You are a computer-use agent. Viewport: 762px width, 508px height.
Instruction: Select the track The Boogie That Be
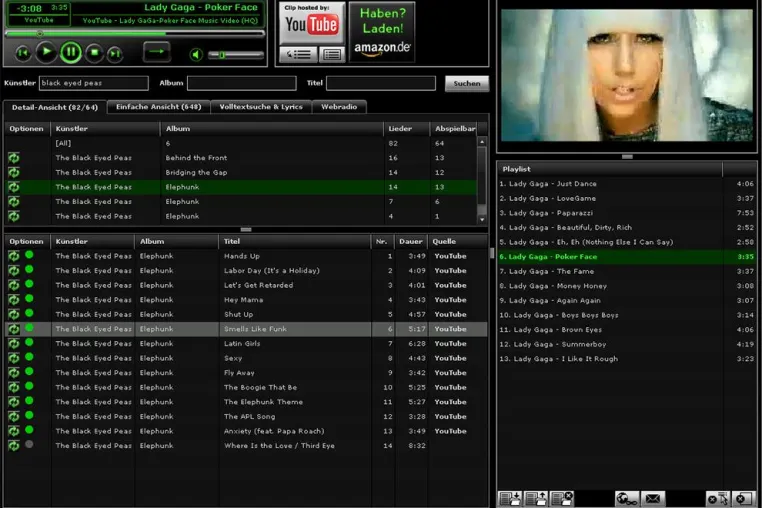pos(246,387)
